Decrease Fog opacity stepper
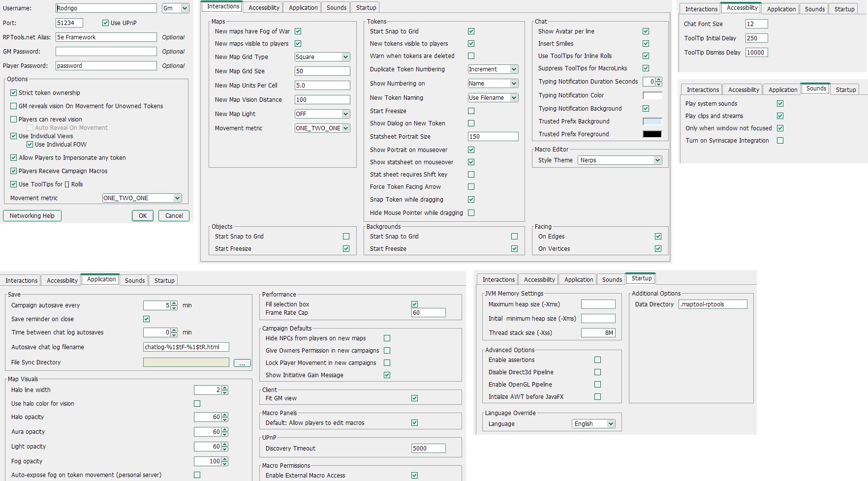This screenshot has width=868, height=481. click(x=225, y=464)
